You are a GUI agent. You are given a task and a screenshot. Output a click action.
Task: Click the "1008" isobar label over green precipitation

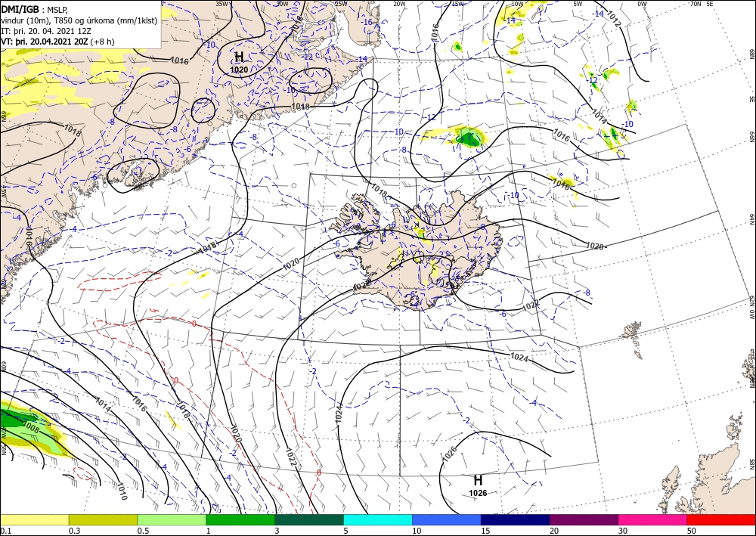31,428
